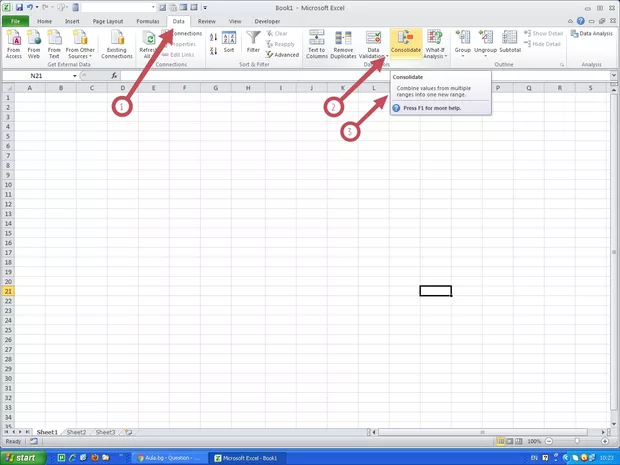This screenshot has width=620, height=465.
Task: Expand the formula bar
Action: point(614,76)
